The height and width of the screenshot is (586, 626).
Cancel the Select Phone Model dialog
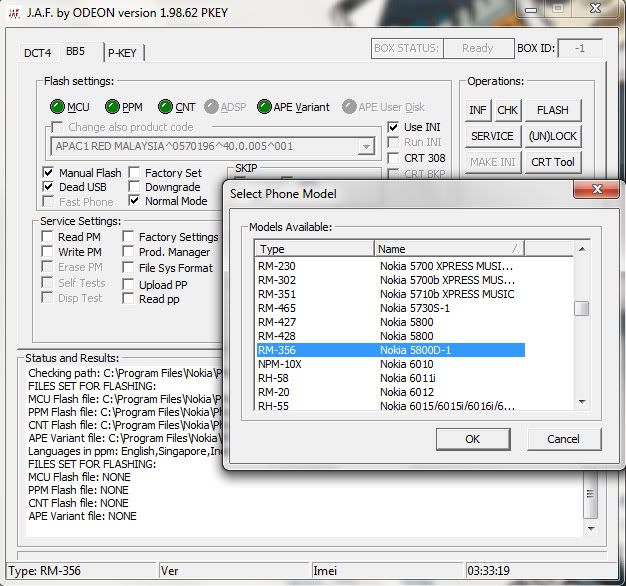(x=563, y=439)
